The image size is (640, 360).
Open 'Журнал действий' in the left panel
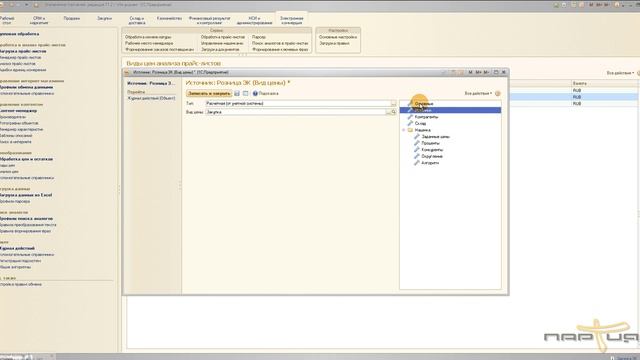(17, 248)
